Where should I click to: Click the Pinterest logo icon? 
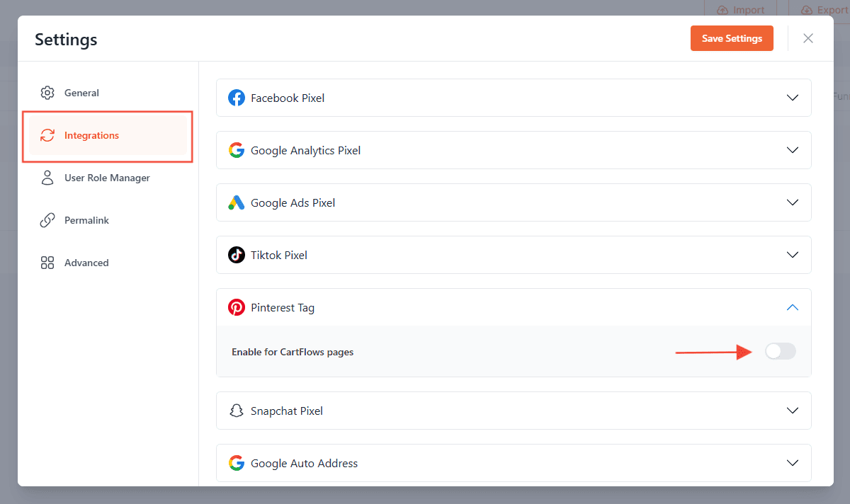click(x=237, y=307)
